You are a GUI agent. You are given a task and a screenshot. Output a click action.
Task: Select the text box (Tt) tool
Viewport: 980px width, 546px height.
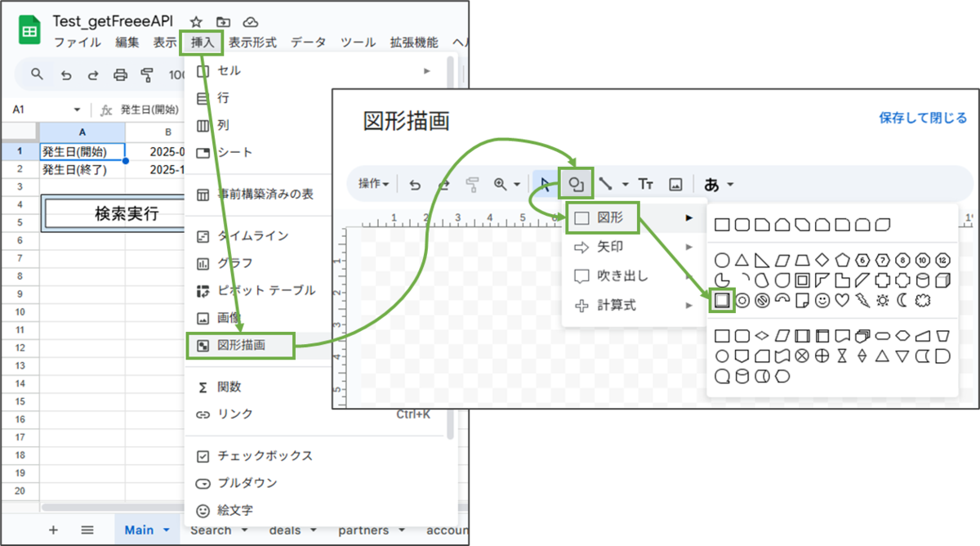coord(646,184)
